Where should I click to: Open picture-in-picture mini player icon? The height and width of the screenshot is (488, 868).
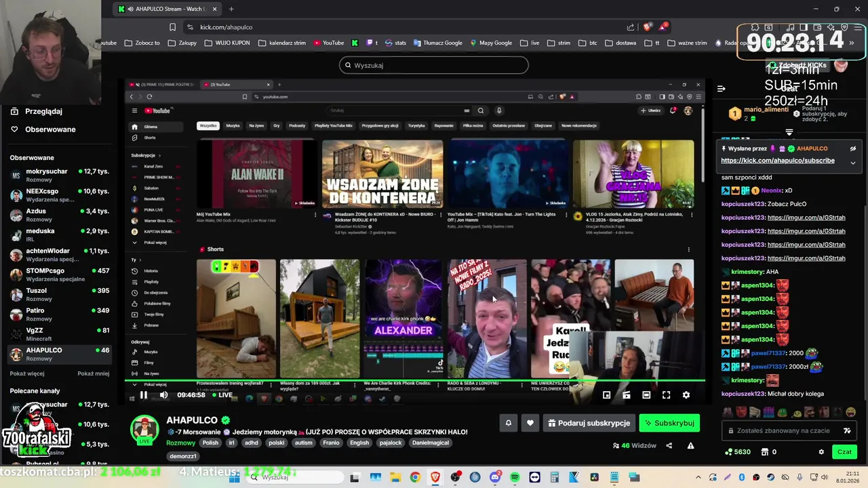click(606, 395)
